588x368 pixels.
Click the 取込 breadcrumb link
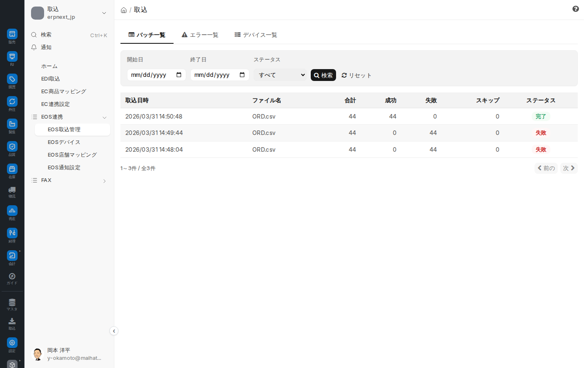point(140,10)
